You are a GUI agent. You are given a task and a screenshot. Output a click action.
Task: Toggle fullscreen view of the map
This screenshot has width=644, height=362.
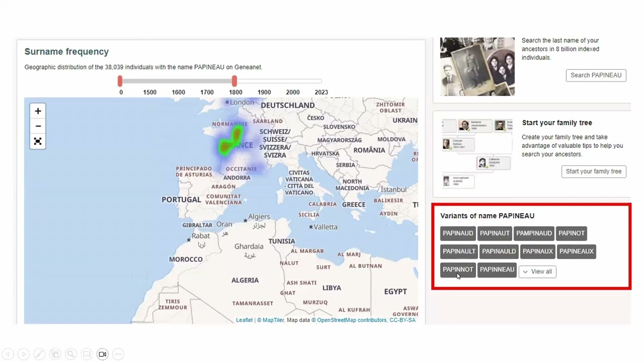click(38, 141)
